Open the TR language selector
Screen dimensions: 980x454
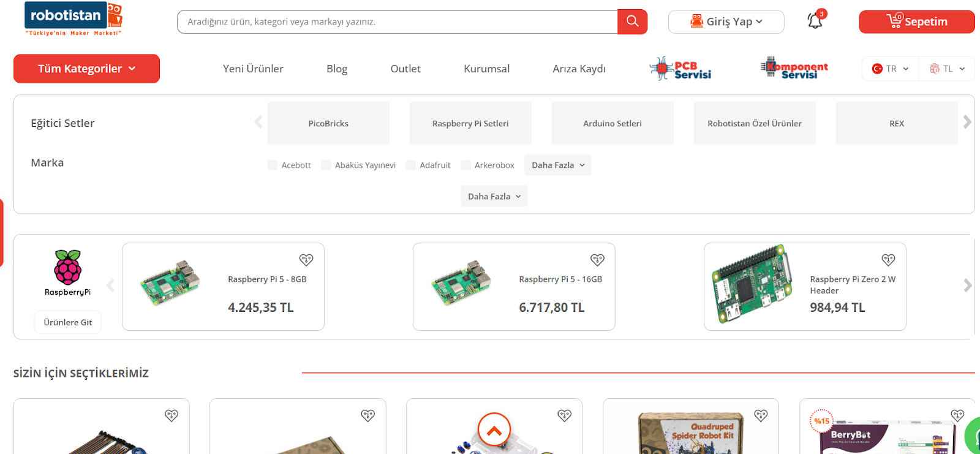tap(891, 69)
